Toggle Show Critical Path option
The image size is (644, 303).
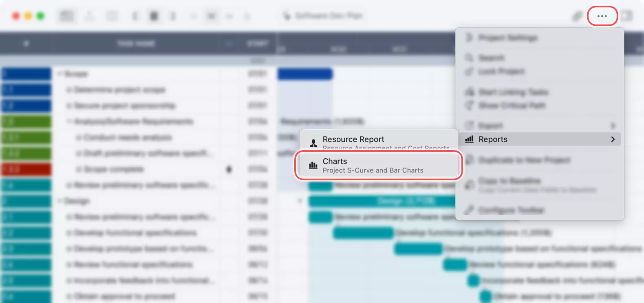512,106
